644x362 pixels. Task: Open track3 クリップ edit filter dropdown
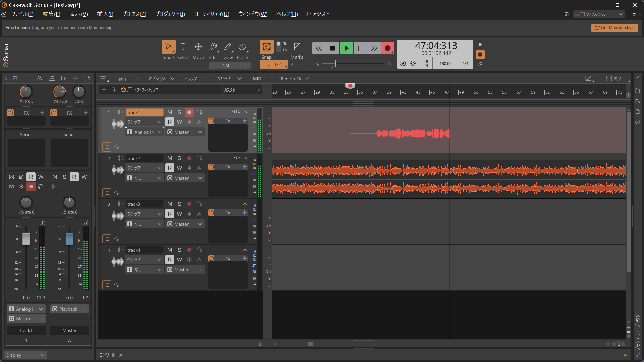[x=145, y=214]
